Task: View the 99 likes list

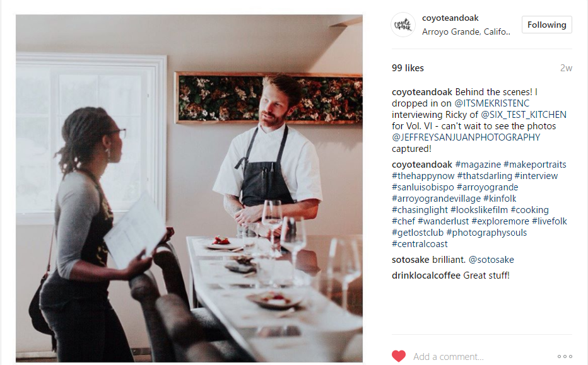Action: (x=408, y=68)
